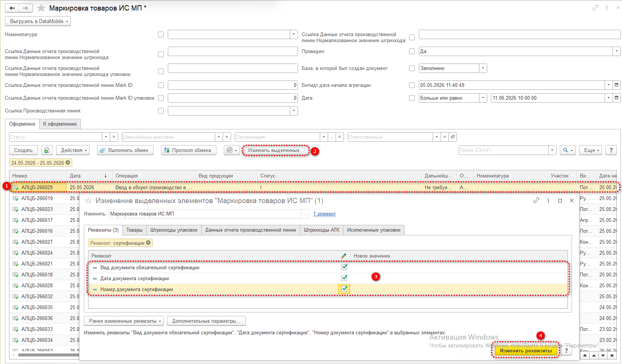Sort by the Операция column header
The height and width of the screenshot is (364, 622).
(154, 176)
